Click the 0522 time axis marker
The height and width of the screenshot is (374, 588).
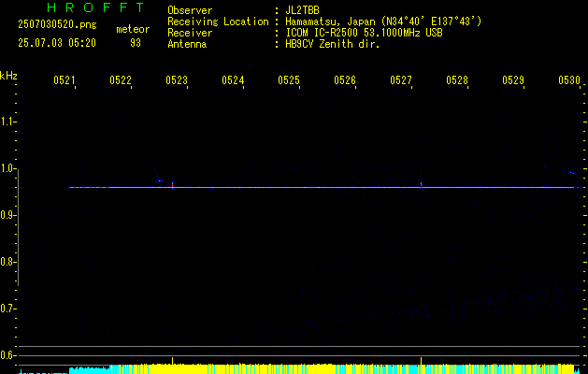pyautogui.click(x=121, y=80)
